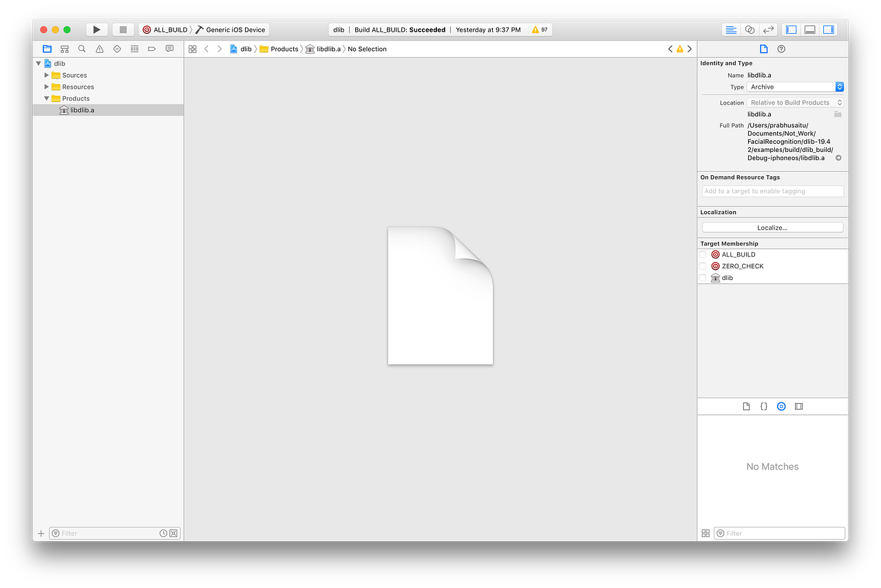Expand the Sources folder
The image size is (881, 588).
coord(46,75)
